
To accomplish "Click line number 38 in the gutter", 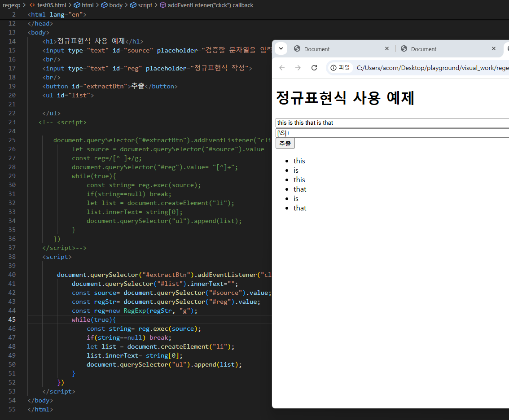I will pos(12,257).
